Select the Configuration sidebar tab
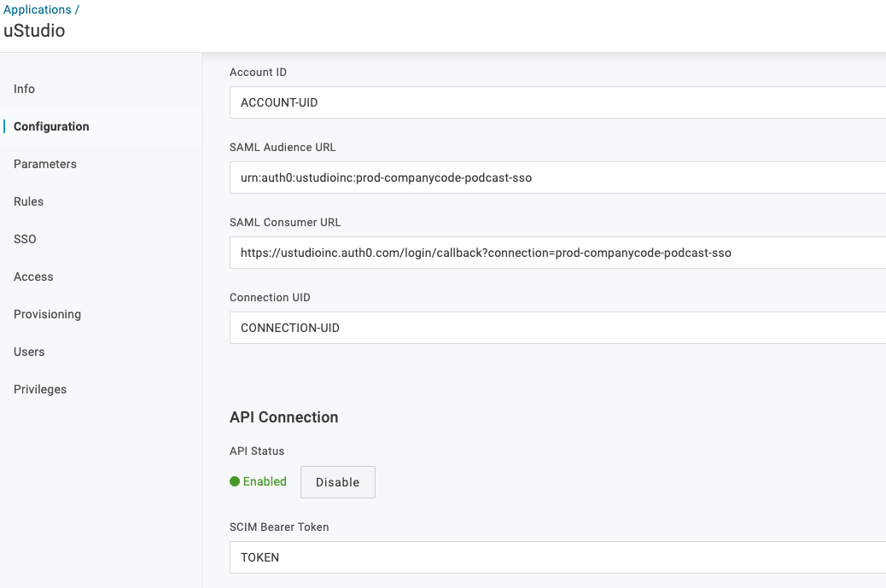This screenshot has width=886, height=588. (x=51, y=126)
